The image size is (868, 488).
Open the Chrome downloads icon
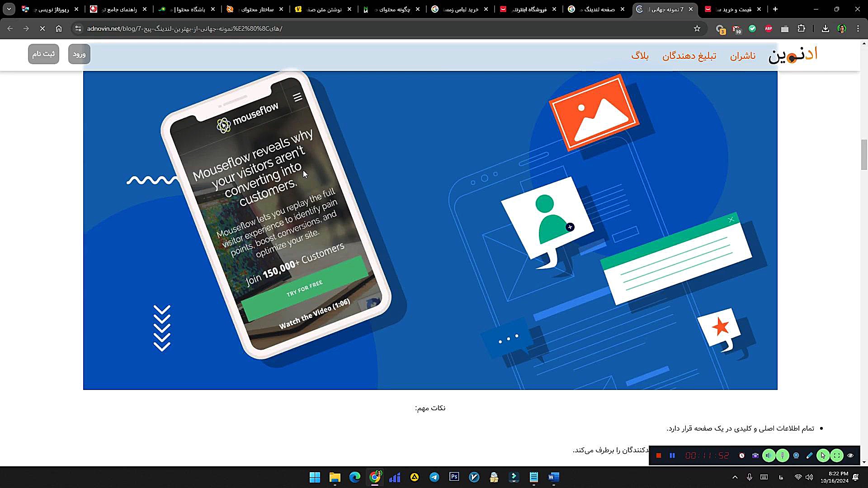[x=826, y=28]
